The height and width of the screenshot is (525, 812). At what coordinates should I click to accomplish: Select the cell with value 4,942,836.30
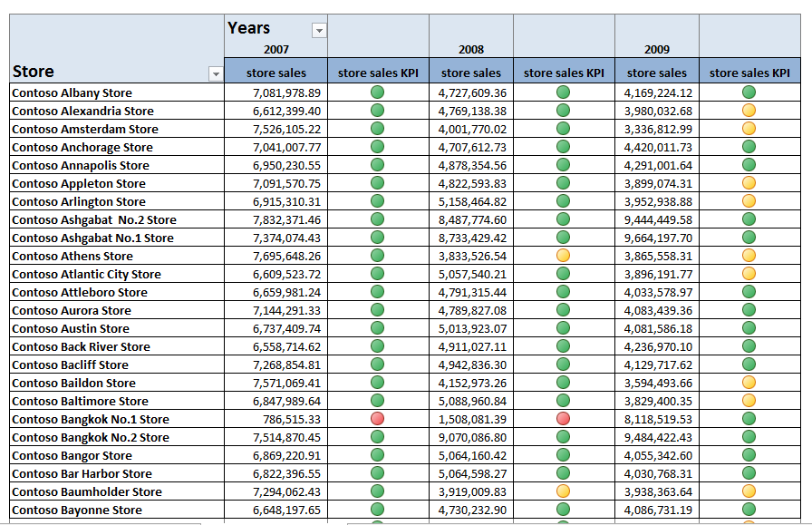point(470,365)
